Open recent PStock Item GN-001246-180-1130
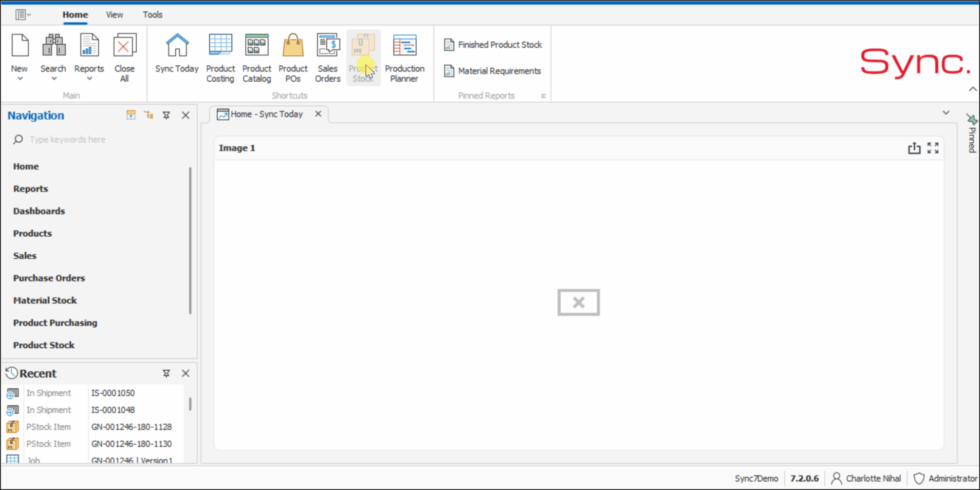The height and width of the screenshot is (490, 980). (x=94, y=444)
